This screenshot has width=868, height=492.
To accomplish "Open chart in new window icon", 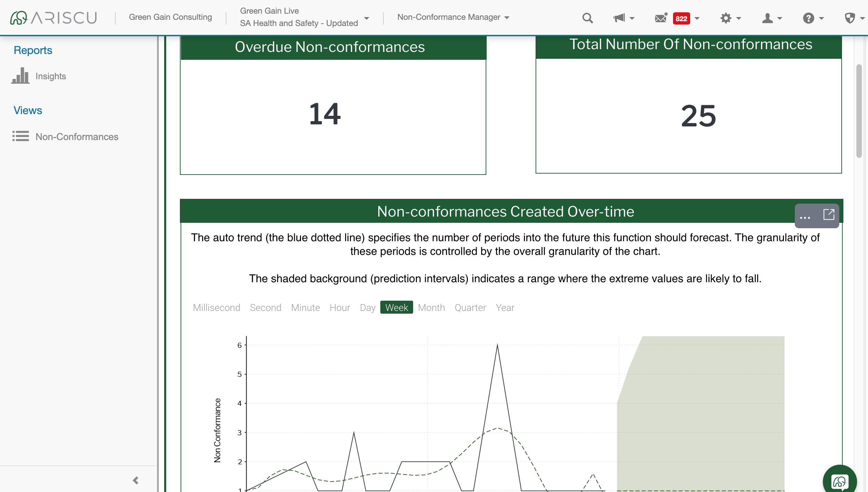I will click(x=829, y=215).
